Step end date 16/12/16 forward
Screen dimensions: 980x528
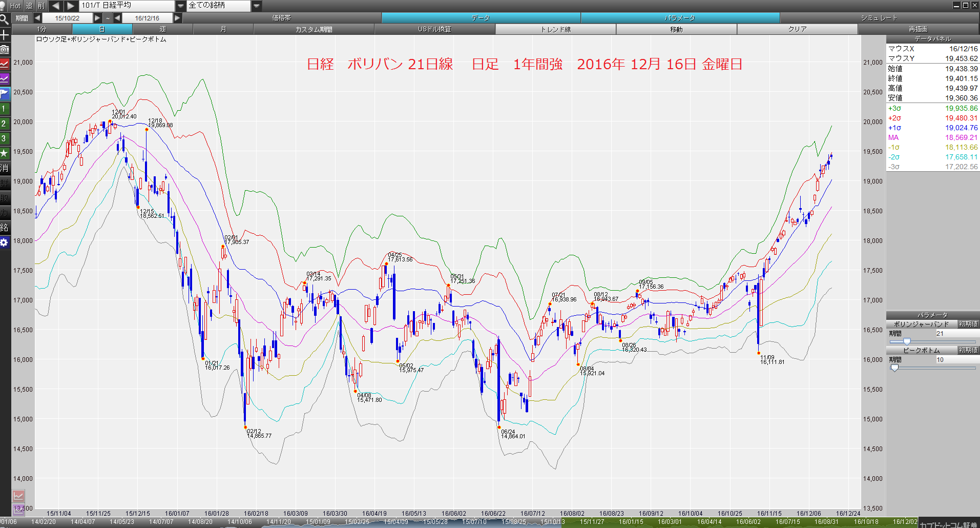(x=177, y=18)
